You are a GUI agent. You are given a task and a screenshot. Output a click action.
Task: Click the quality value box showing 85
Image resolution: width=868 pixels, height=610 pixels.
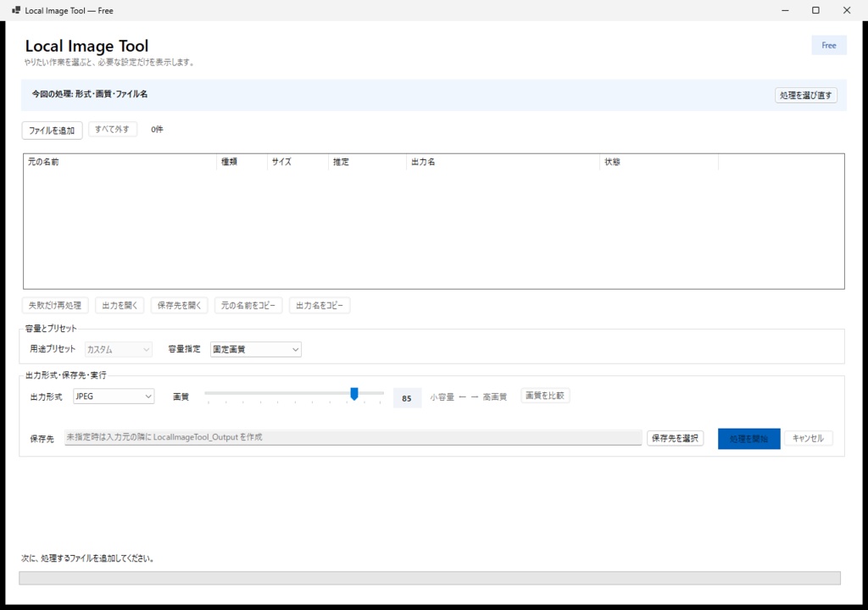(407, 398)
